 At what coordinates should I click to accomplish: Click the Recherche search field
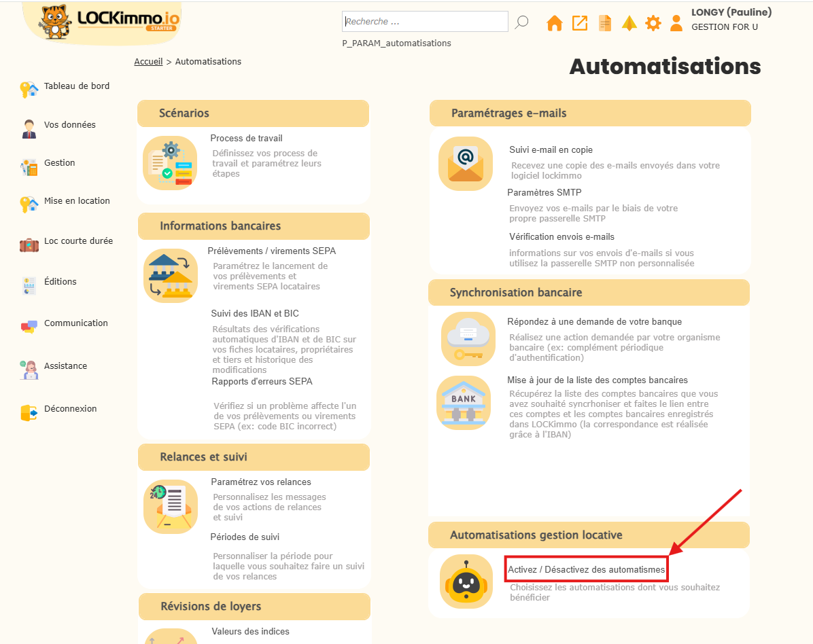[x=425, y=22]
